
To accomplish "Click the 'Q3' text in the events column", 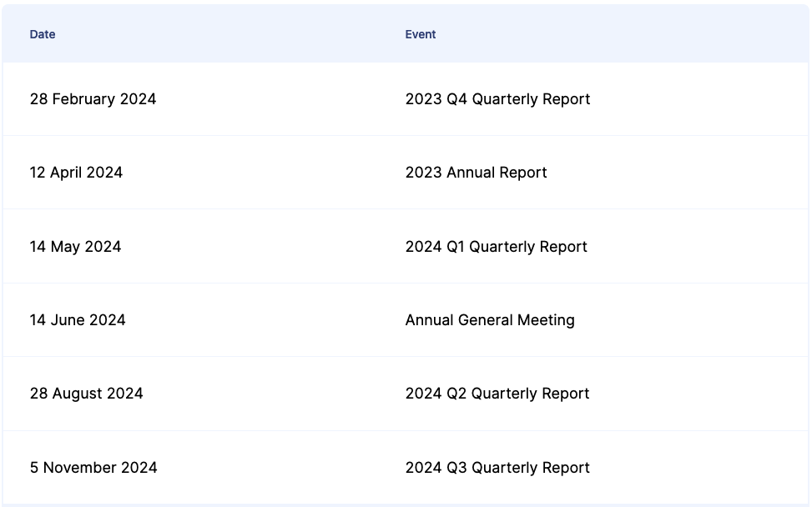I will (x=456, y=468).
